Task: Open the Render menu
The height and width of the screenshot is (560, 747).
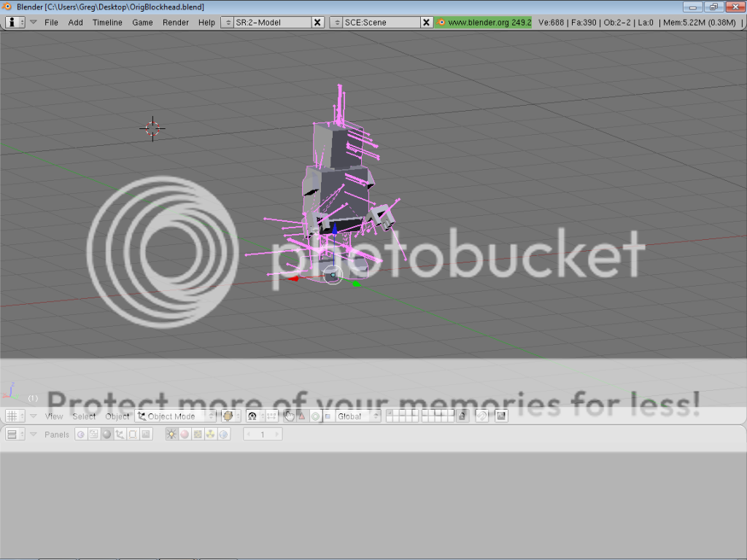Action: click(176, 23)
